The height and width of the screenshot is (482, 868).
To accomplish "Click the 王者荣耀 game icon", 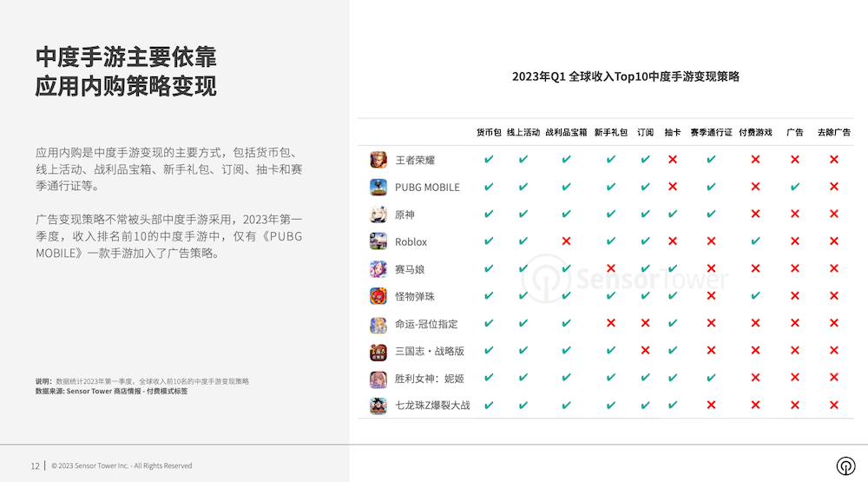I will point(378,160).
